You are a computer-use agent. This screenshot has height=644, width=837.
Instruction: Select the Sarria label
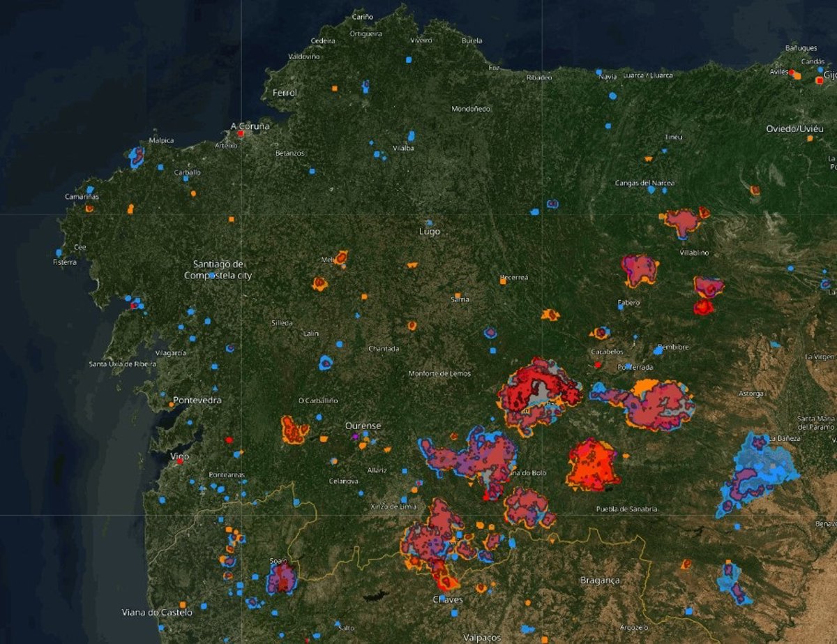pyautogui.click(x=460, y=299)
